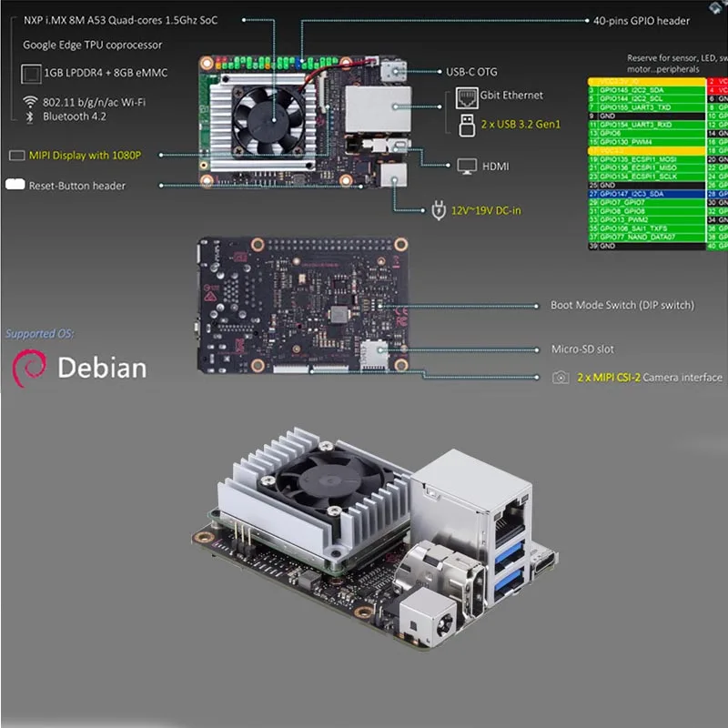Image resolution: width=728 pixels, height=728 pixels.
Task: Select the Bluetooth 4.2 label
Action: click(75, 116)
